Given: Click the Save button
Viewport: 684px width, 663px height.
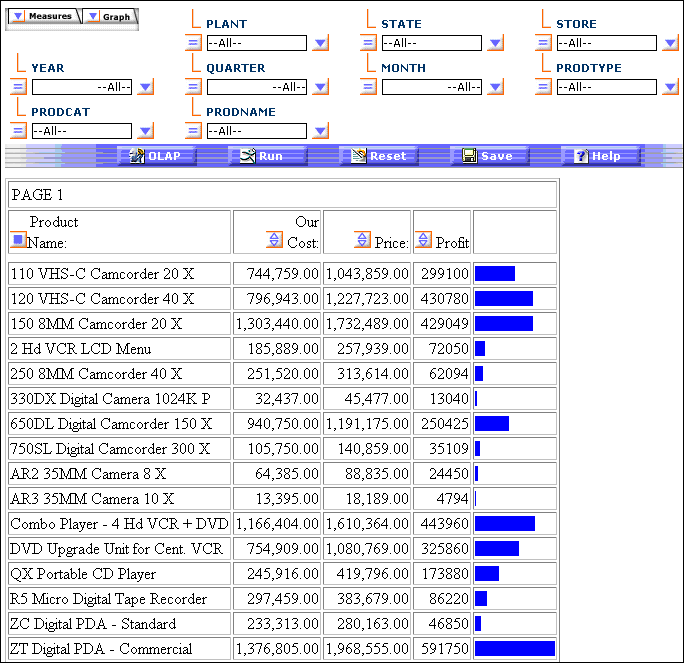Looking at the screenshot, I should pos(487,156).
